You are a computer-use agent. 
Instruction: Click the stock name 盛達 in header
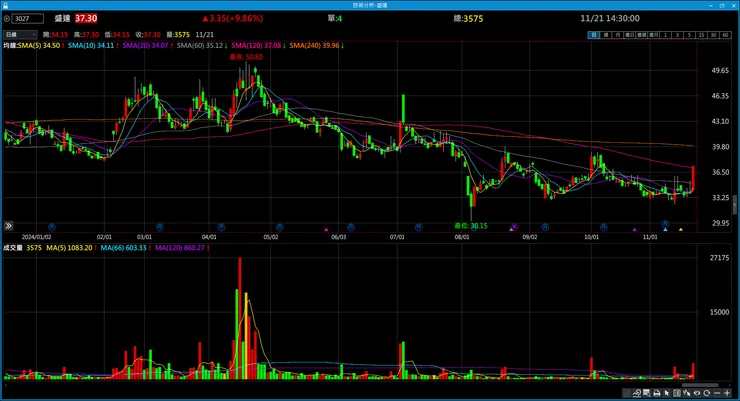62,18
